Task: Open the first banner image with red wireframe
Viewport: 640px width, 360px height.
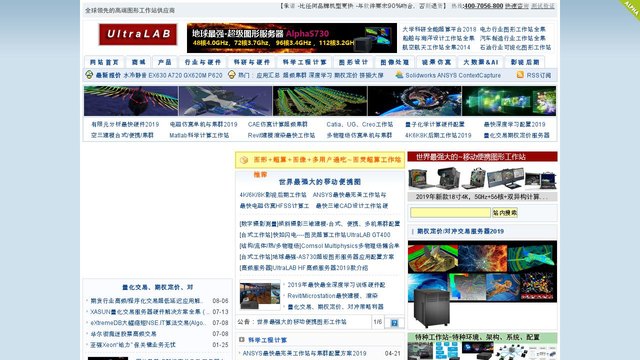Action: coord(131,101)
